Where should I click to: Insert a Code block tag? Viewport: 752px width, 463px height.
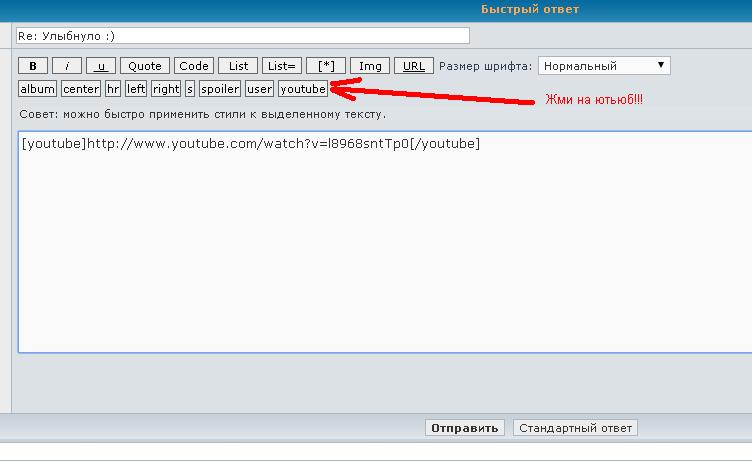(194, 66)
